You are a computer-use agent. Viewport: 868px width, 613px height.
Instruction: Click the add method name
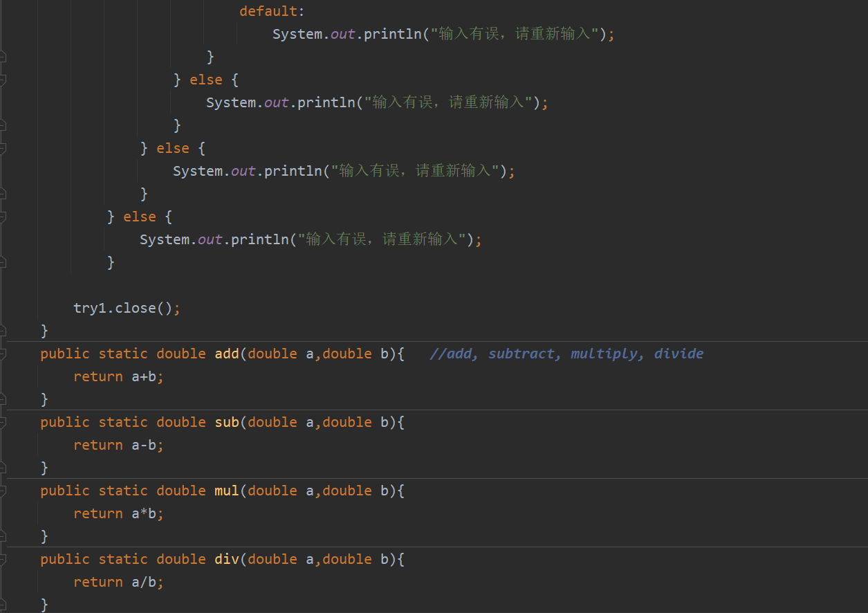(x=227, y=354)
